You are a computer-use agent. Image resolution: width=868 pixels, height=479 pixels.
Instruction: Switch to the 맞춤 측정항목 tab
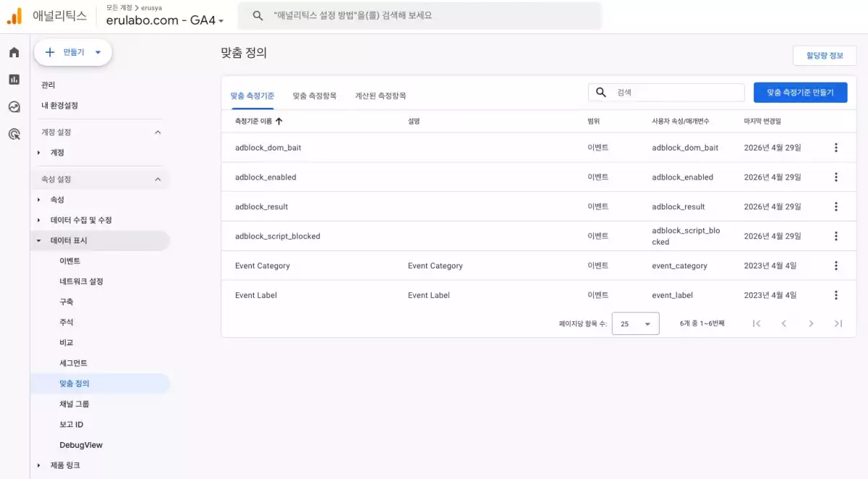pyautogui.click(x=314, y=96)
